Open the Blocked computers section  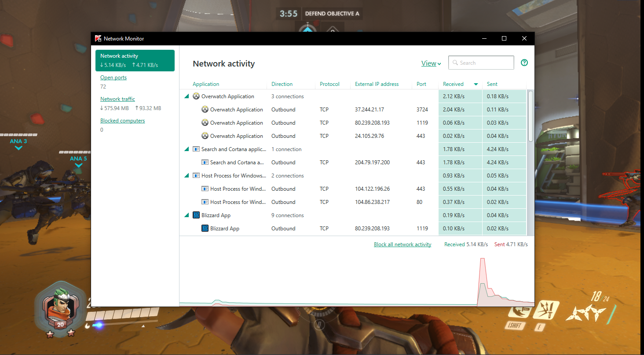(x=122, y=121)
